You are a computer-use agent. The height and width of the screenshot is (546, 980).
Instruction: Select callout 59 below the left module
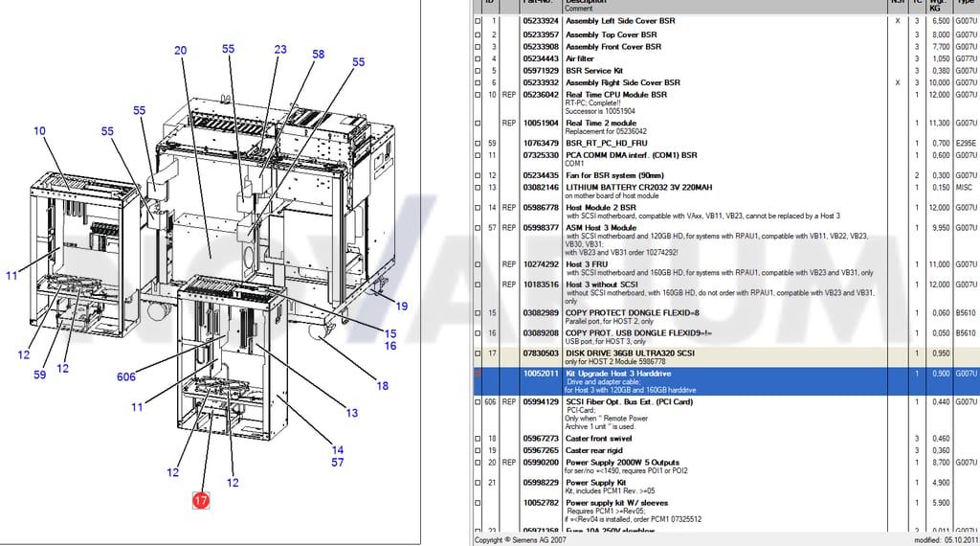[x=40, y=375]
